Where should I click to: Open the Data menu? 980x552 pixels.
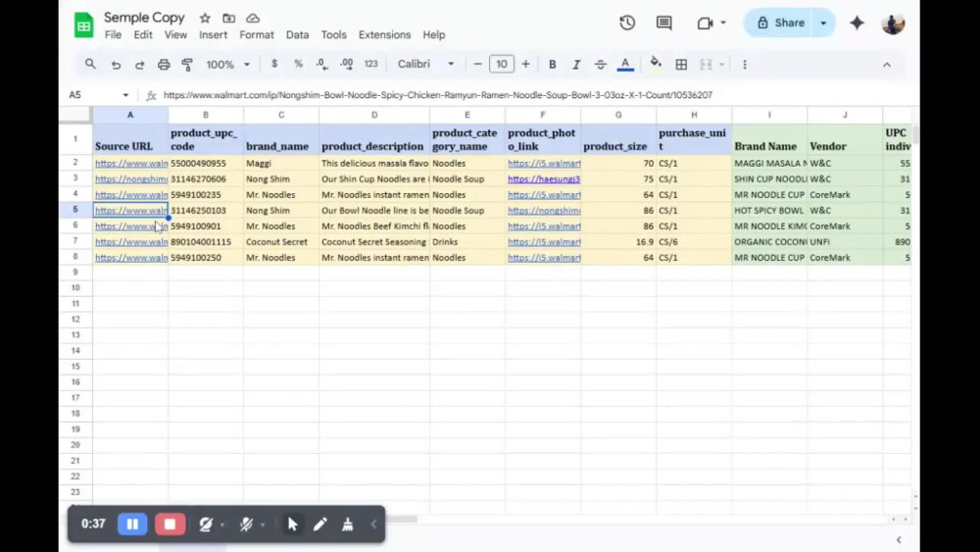(298, 35)
